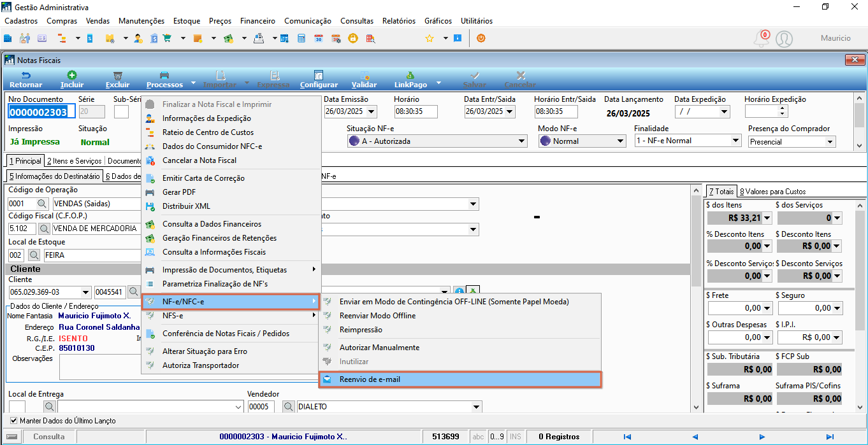Viewport: 868px width, 445px height.
Task: Expand the Situação NF-e combo box
Action: tap(437, 141)
